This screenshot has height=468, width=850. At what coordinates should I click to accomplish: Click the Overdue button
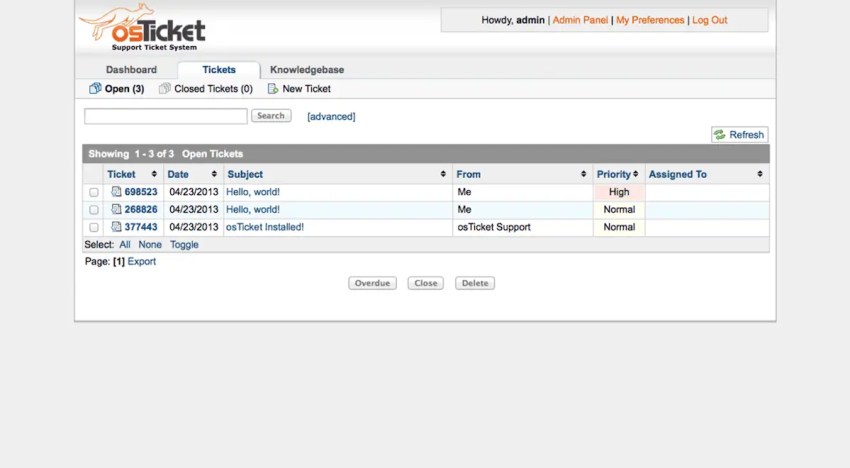pyautogui.click(x=372, y=283)
